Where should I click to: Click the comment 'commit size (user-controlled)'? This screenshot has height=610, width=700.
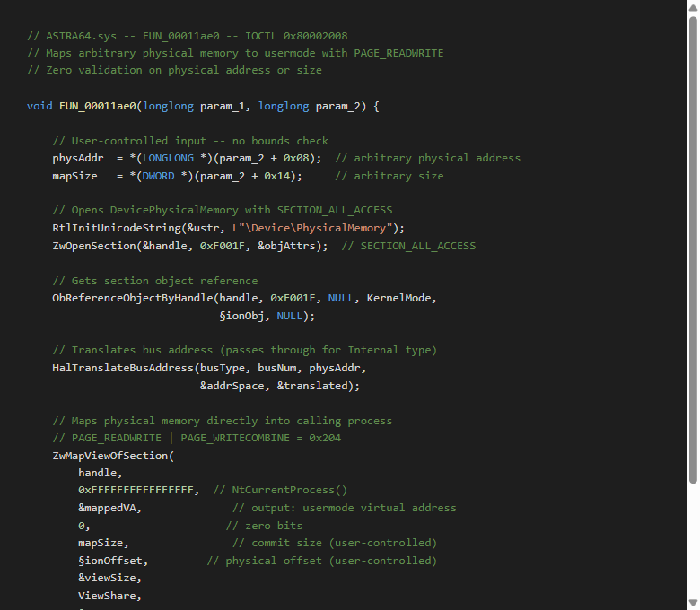[x=335, y=543]
